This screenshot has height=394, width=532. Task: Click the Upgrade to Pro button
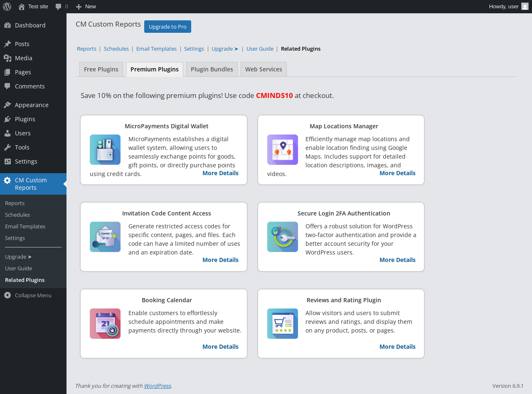[167, 27]
